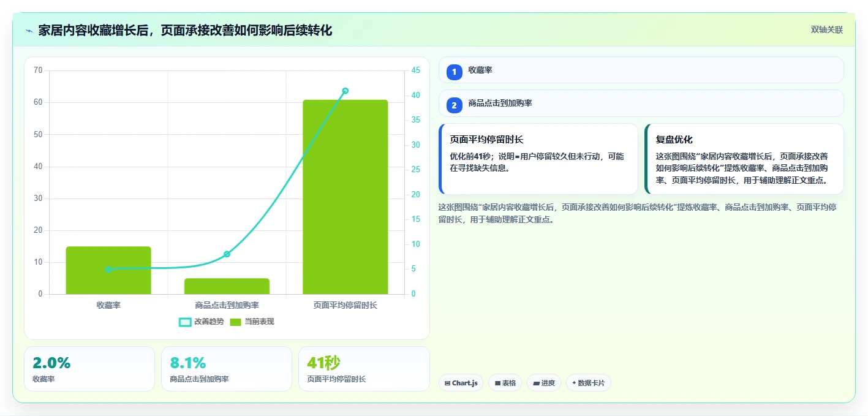Click x-axis label 商品点击到加购率
Viewport: 868px width, 416px height.
click(x=227, y=305)
